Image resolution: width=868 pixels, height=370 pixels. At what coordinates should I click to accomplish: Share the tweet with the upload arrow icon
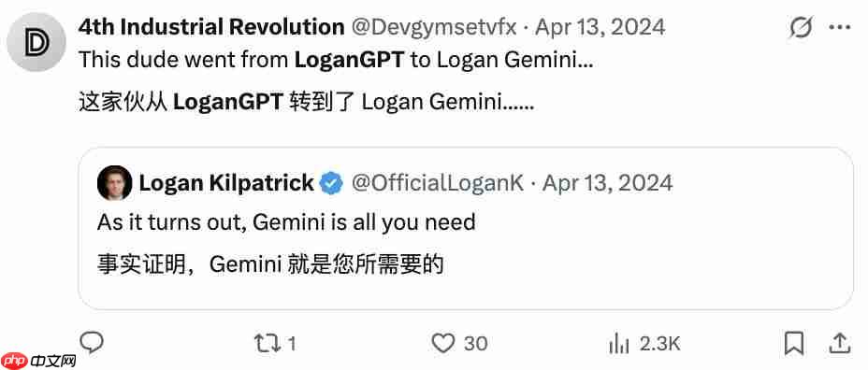pos(840,344)
